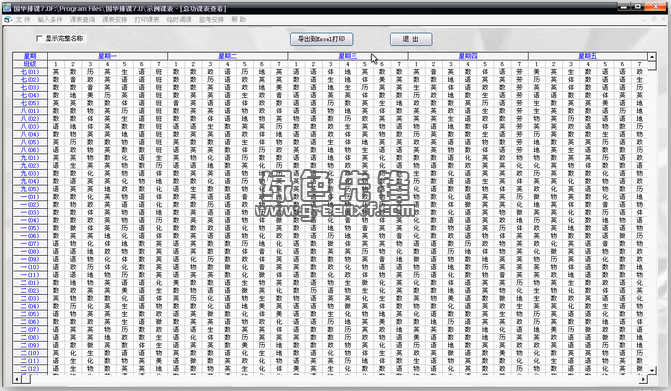Open the 文件 menu
This screenshot has height=391, width=671.
pyautogui.click(x=23, y=20)
